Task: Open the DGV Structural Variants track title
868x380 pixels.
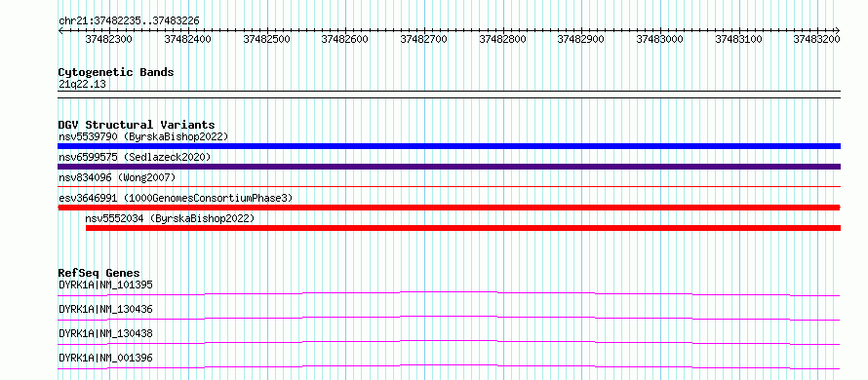Action: click(137, 125)
